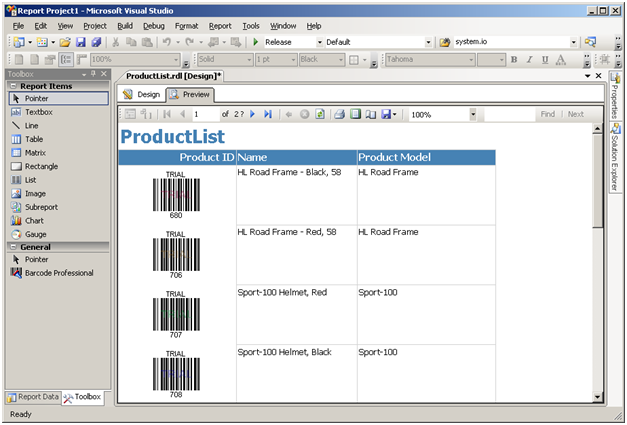
Task: Select the Gauge report item
Action: coord(58,234)
